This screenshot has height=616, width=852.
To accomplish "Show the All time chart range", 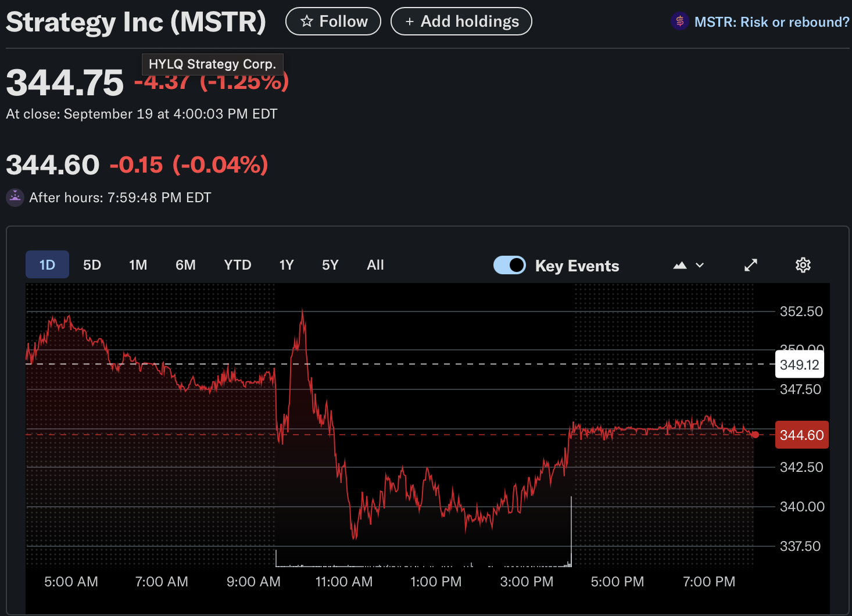I will click(x=375, y=265).
